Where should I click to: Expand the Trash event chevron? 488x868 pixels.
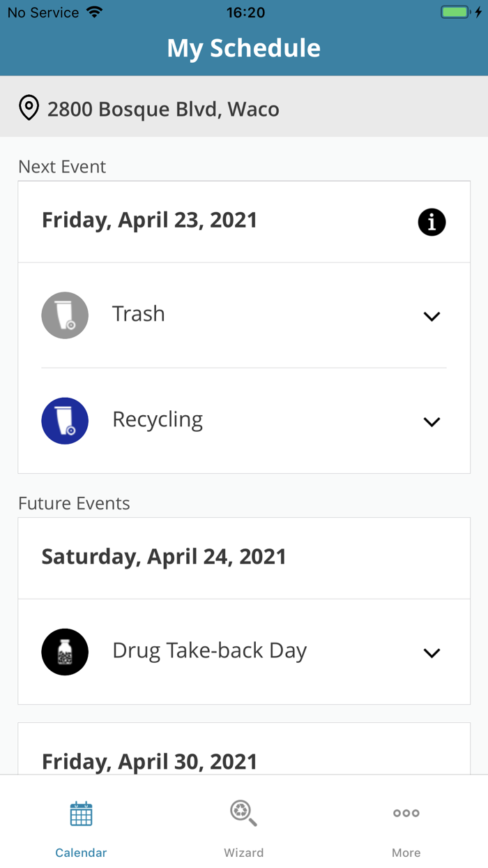tap(432, 316)
